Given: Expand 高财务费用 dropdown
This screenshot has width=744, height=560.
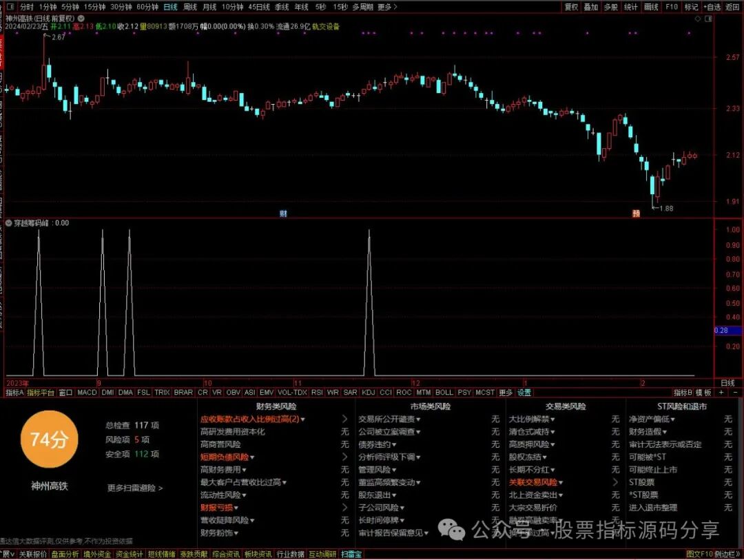Looking at the screenshot, I should point(244,470).
